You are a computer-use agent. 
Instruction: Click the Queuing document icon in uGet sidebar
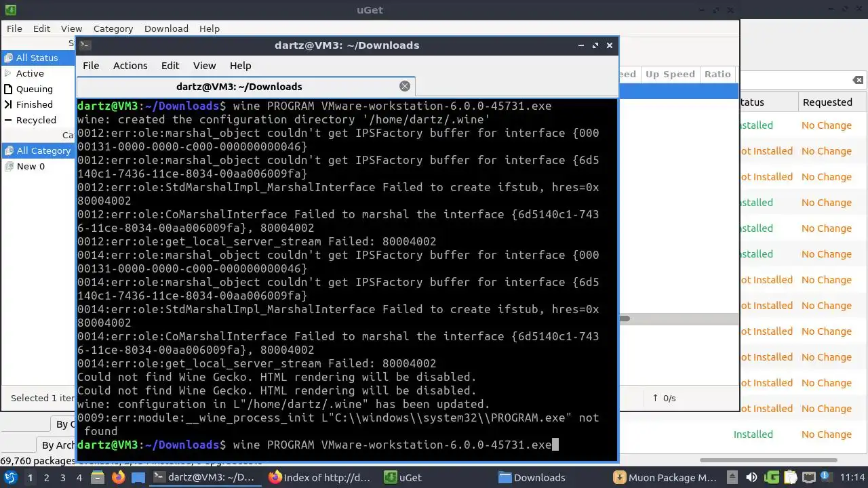8,89
